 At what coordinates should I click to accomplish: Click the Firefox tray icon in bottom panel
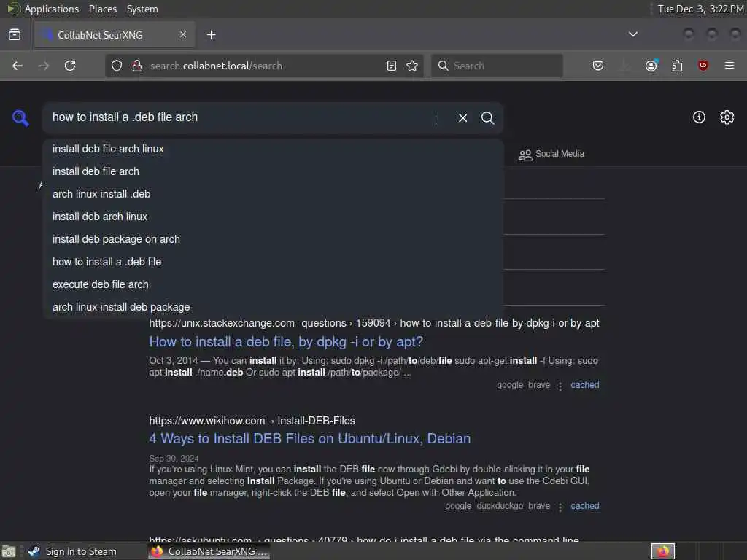(662, 551)
